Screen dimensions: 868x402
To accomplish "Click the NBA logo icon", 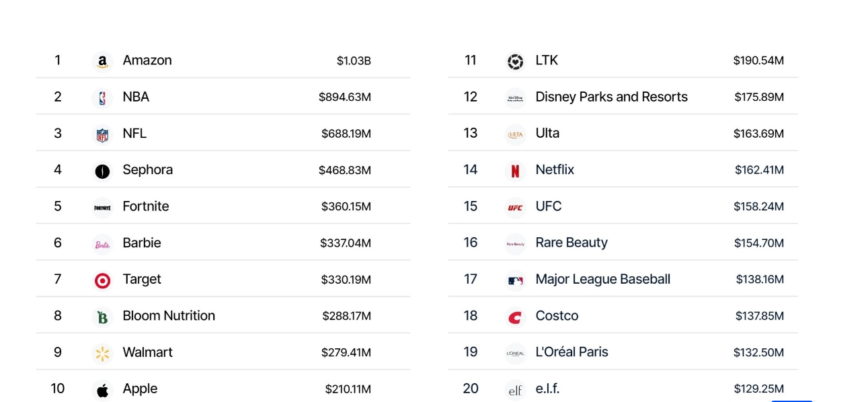I will (x=102, y=98).
